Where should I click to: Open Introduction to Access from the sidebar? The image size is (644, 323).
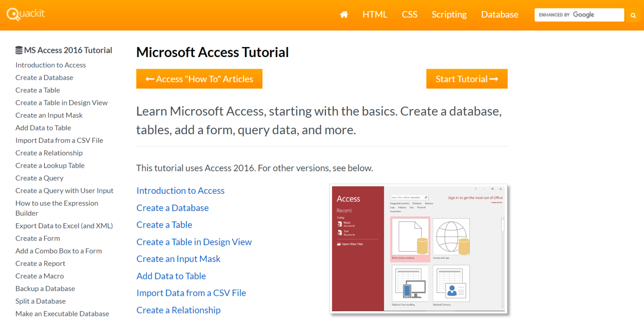(x=50, y=65)
